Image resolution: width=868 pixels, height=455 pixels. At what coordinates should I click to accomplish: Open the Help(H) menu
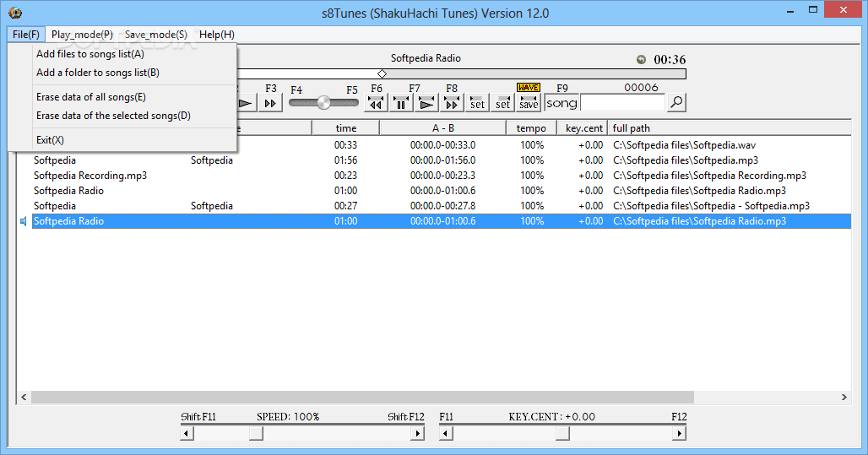217,35
